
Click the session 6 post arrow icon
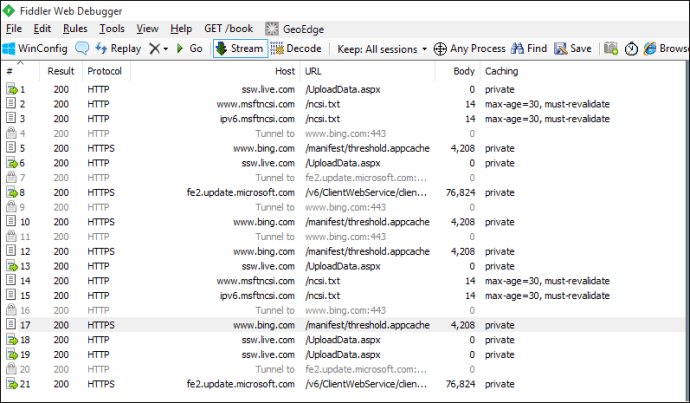coord(11,162)
